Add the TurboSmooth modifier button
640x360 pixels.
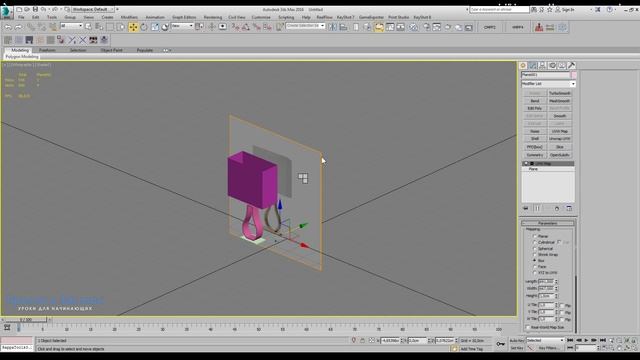(x=560, y=93)
